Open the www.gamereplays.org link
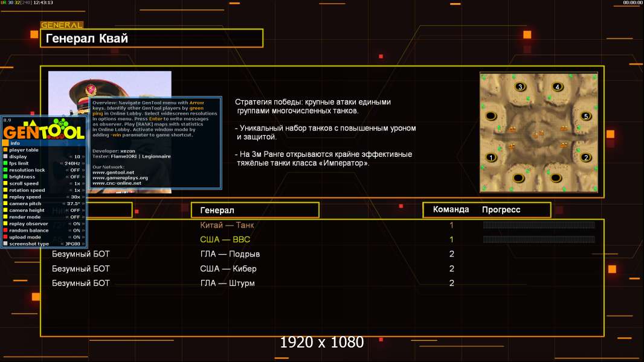 pos(120,177)
